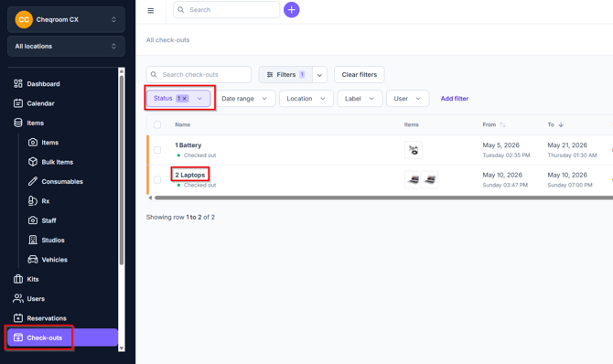Click the Add filter link
This screenshot has height=364, width=613.
coord(455,99)
